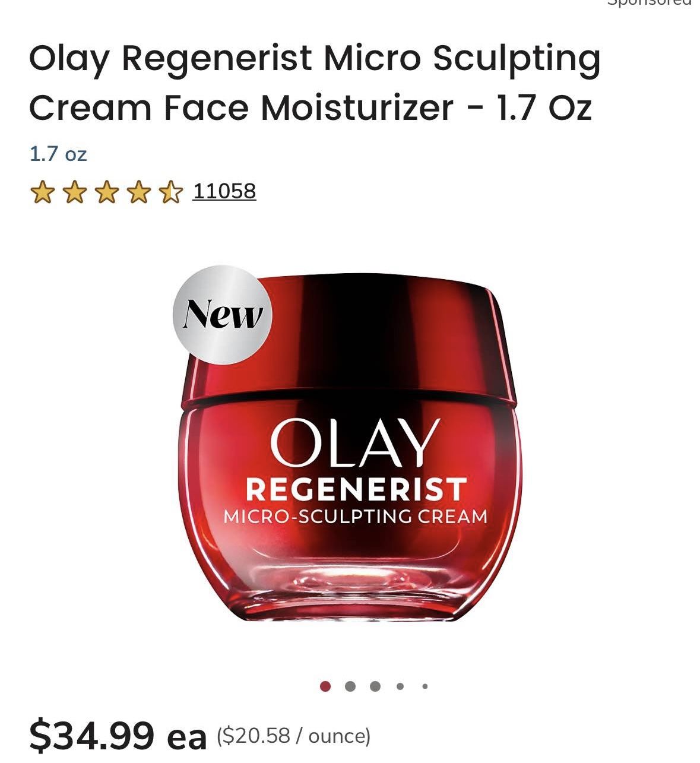
Task: Click the silver New badge
Action: (x=223, y=314)
